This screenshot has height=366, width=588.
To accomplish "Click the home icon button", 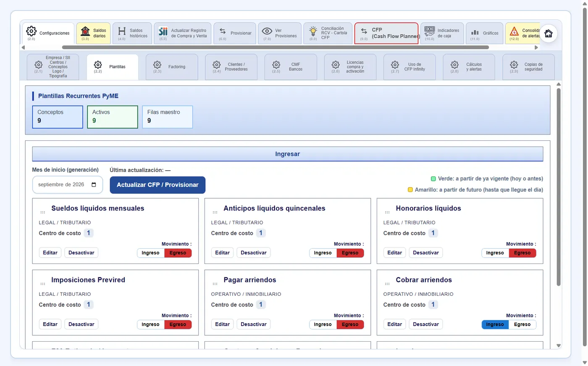I will [548, 34].
